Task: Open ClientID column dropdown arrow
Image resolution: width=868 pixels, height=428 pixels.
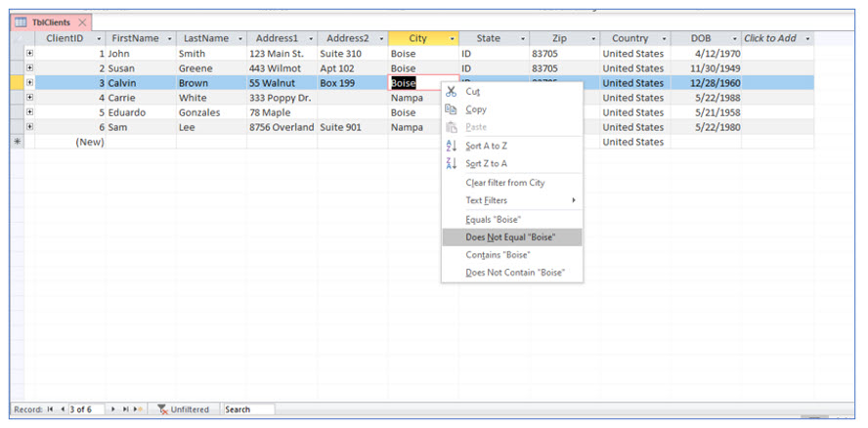Action: [99, 39]
